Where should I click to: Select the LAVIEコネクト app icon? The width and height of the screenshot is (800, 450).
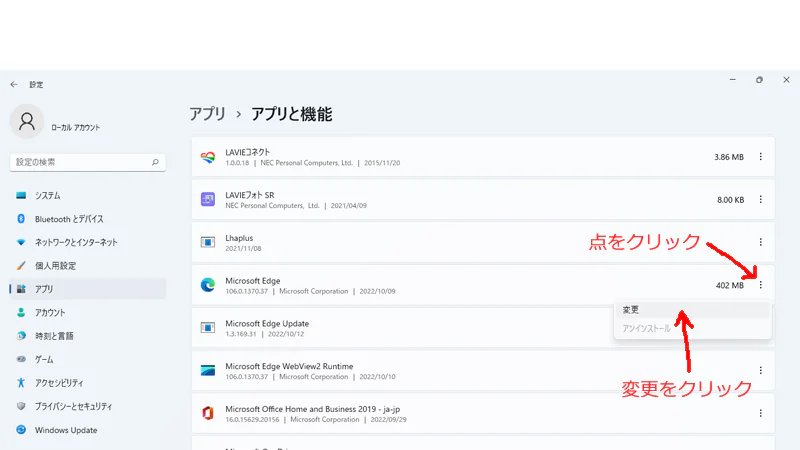[x=208, y=157]
